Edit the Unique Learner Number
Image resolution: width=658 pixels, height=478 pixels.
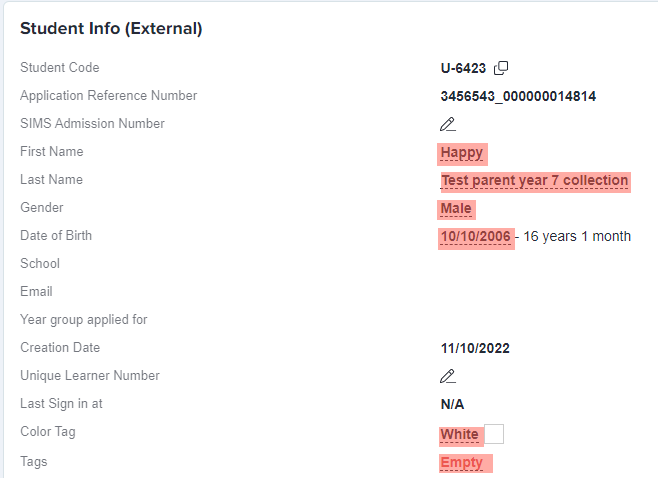(x=448, y=376)
